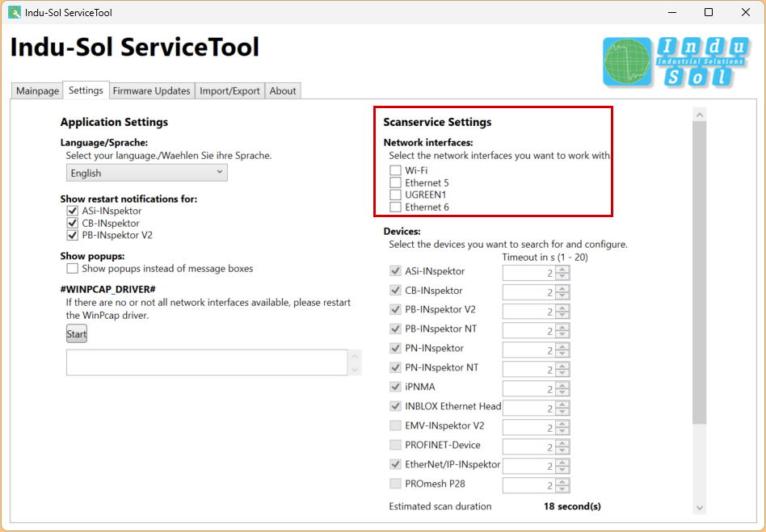
Task: Toggle the PB-INspektor NT device checkbox
Action: 395,329
